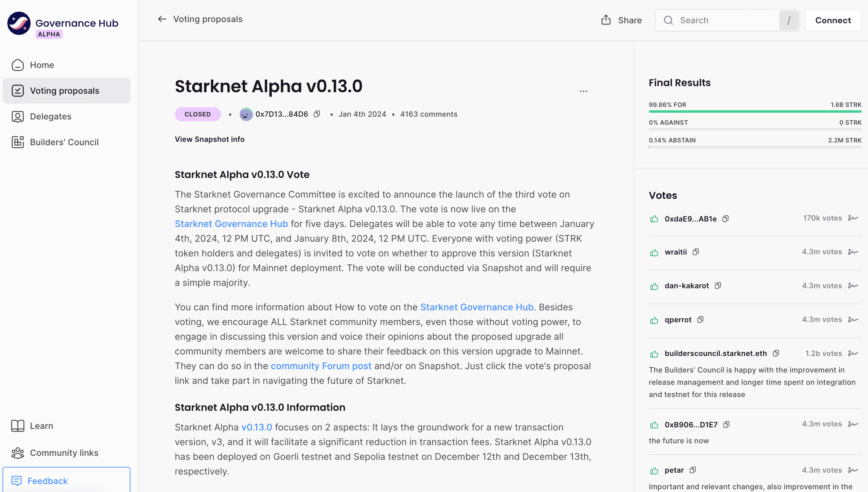Click thumbs-up icon for builderscouncil.starknet.eth
The height and width of the screenshot is (492, 868).
click(654, 354)
